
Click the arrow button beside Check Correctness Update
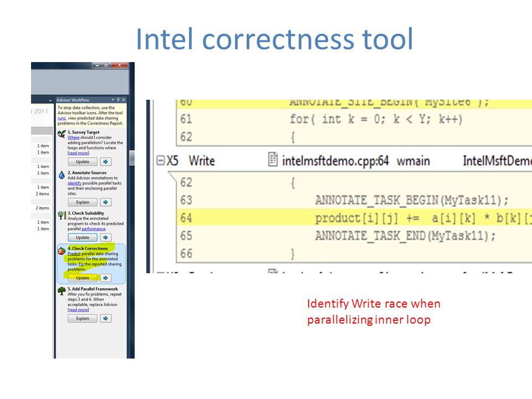(x=105, y=278)
